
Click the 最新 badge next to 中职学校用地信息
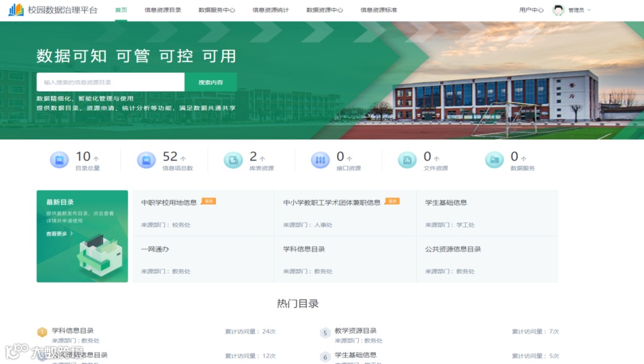[209, 201]
